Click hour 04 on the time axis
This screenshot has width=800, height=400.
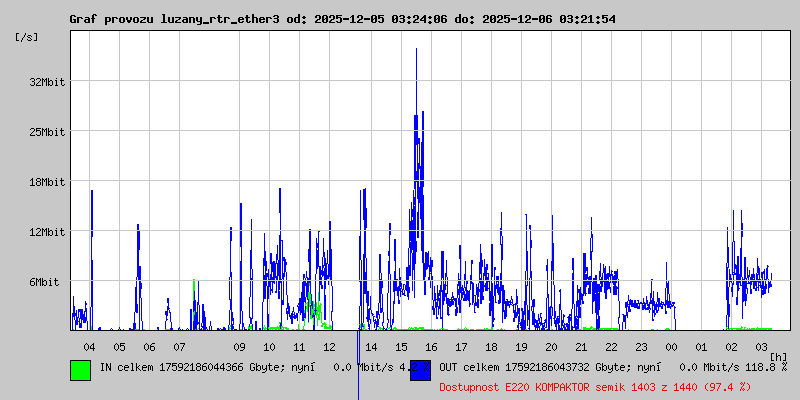[x=89, y=346]
